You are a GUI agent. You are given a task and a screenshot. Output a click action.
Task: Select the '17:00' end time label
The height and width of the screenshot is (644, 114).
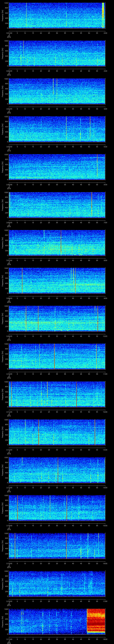(105, 601)
